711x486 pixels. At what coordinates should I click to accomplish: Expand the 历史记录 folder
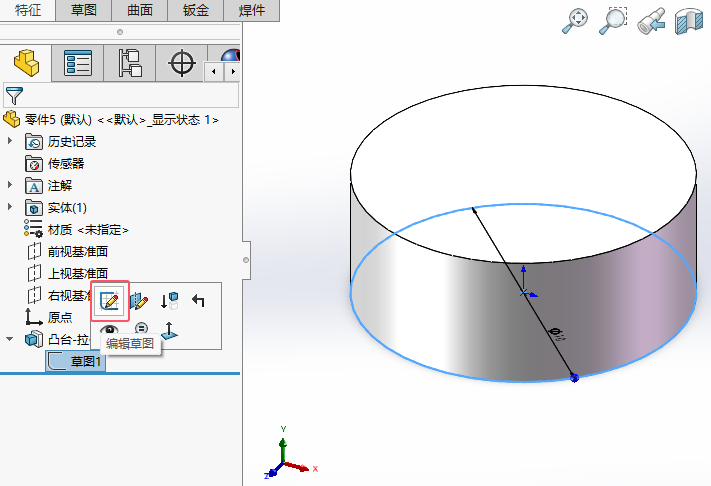tap(10, 141)
